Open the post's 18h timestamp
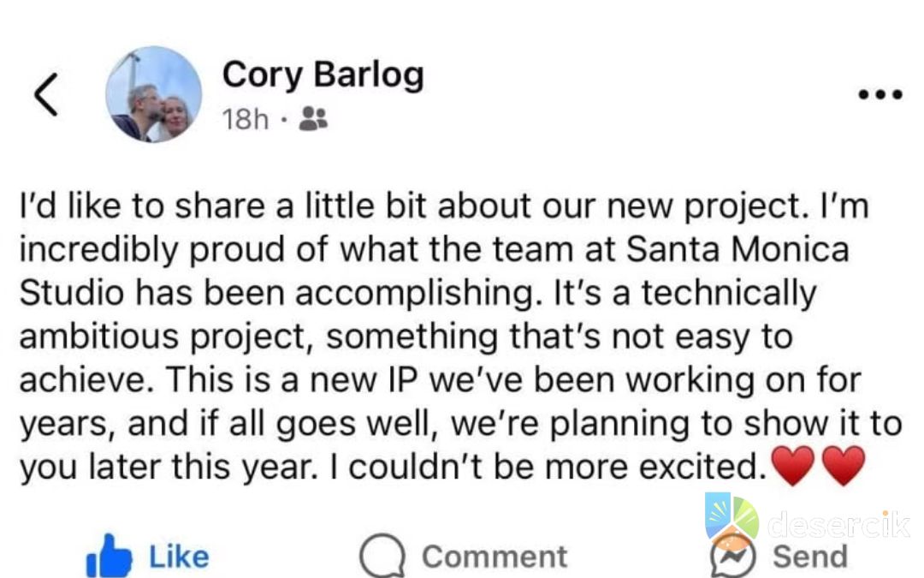 245,120
